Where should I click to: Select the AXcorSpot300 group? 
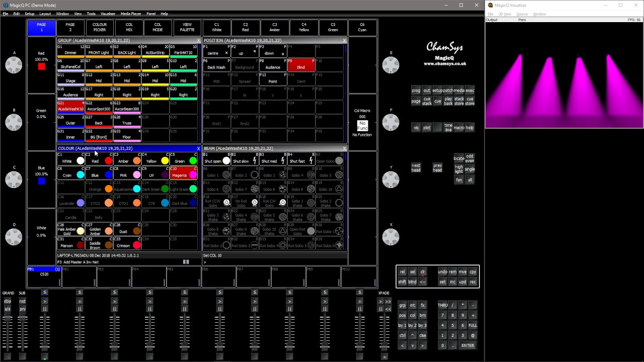click(99, 107)
